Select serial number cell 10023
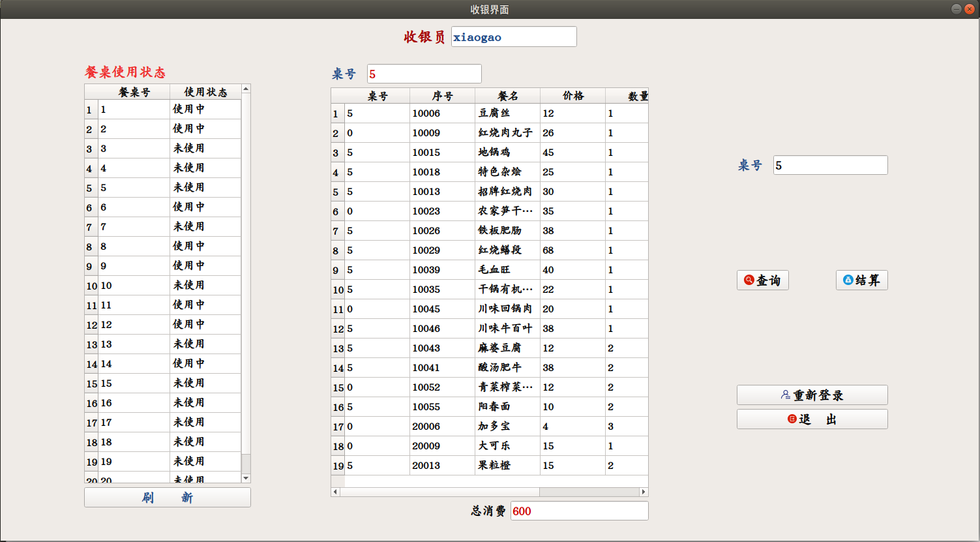This screenshot has width=980, height=542. [x=443, y=211]
